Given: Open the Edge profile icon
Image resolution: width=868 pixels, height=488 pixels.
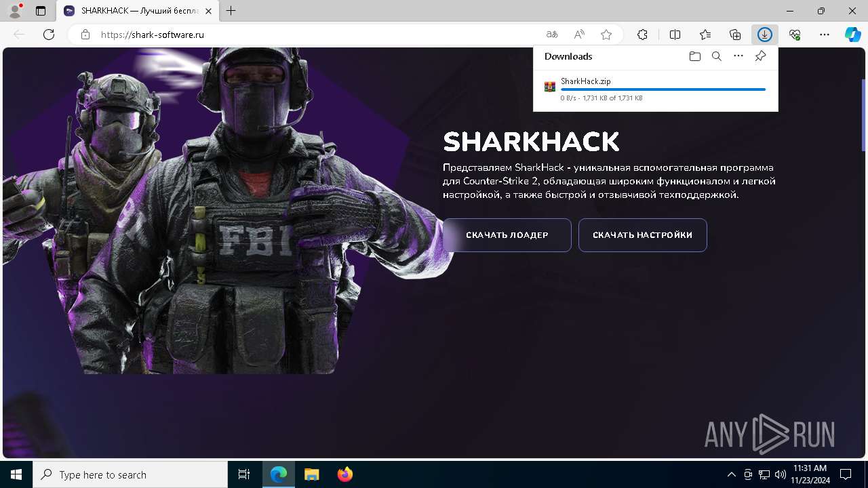Looking at the screenshot, I should [14, 11].
